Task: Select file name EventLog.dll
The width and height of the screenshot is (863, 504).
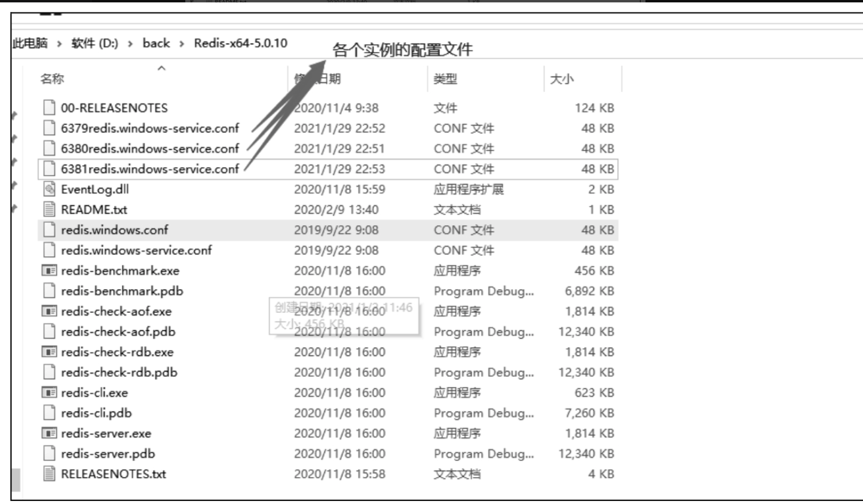Action: click(x=94, y=189)
